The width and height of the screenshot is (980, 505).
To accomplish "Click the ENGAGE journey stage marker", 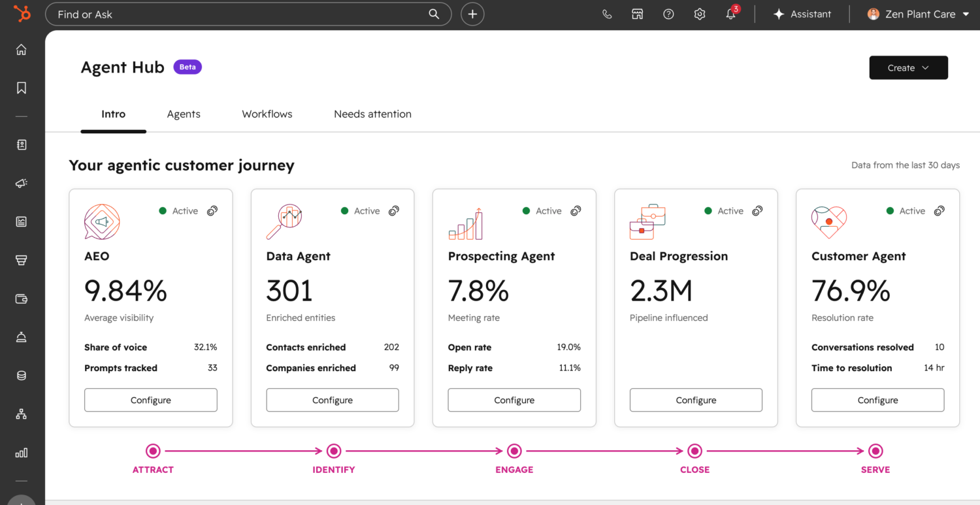I will click(514, 451).
